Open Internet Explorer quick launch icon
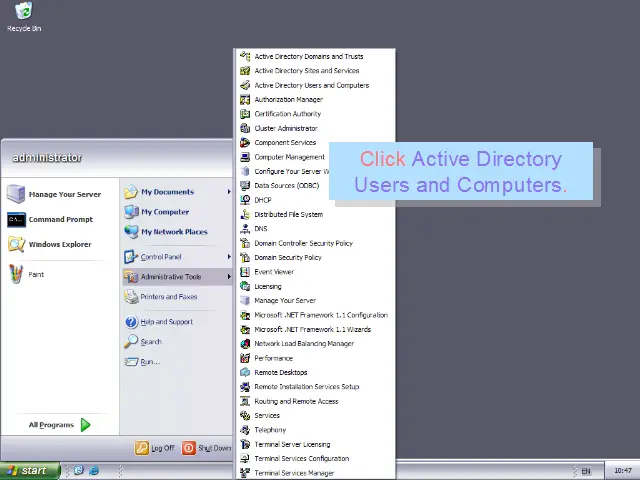Viewport: 640px width, 480px height. [x=94, y=471]
